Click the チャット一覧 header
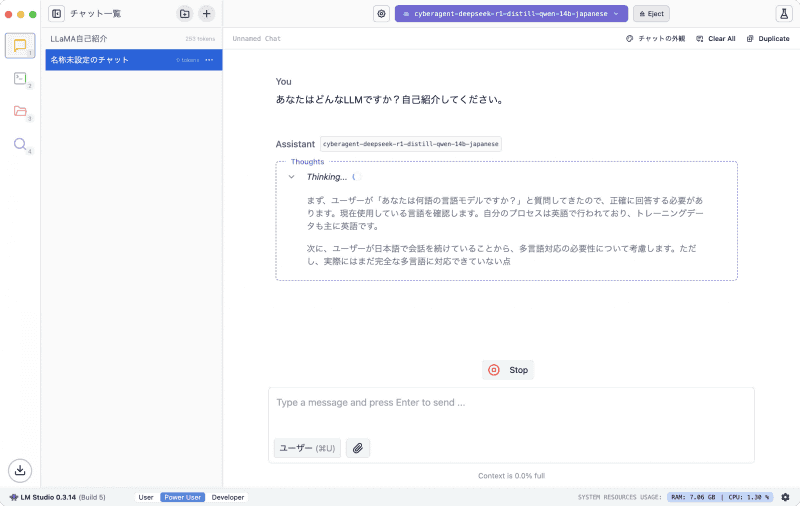The width and height of the screenshot is (800, 506). click(95, 14)
